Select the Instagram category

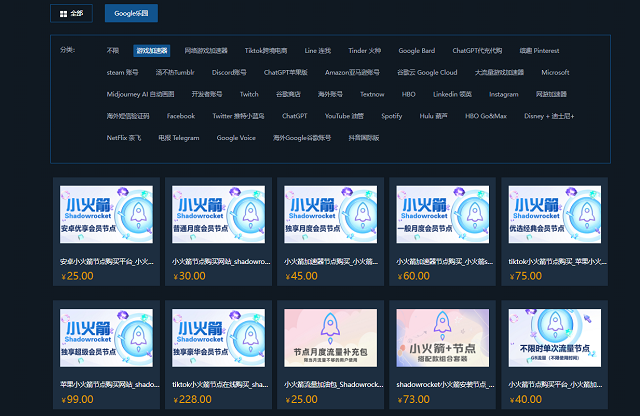pyautogui.click(x=504, y=94)
